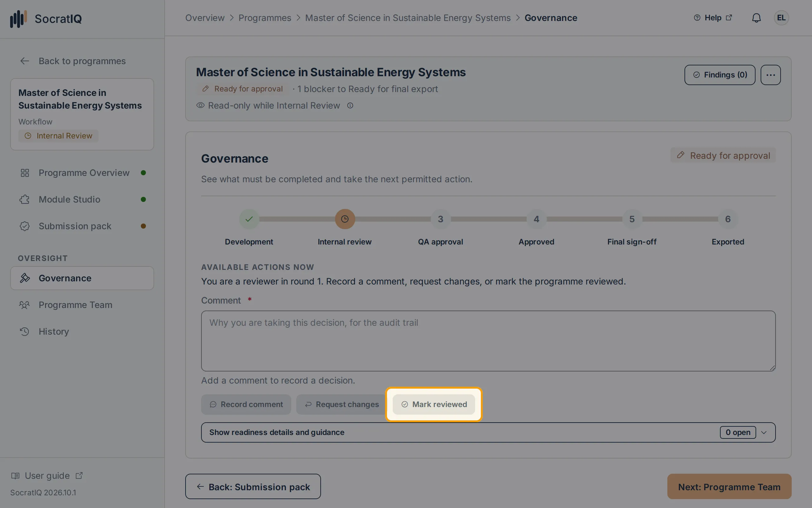Click the Internal review clock step
The width and height of the screenshot is (812, 508).
pyautogui.click(x=344, y=219)
